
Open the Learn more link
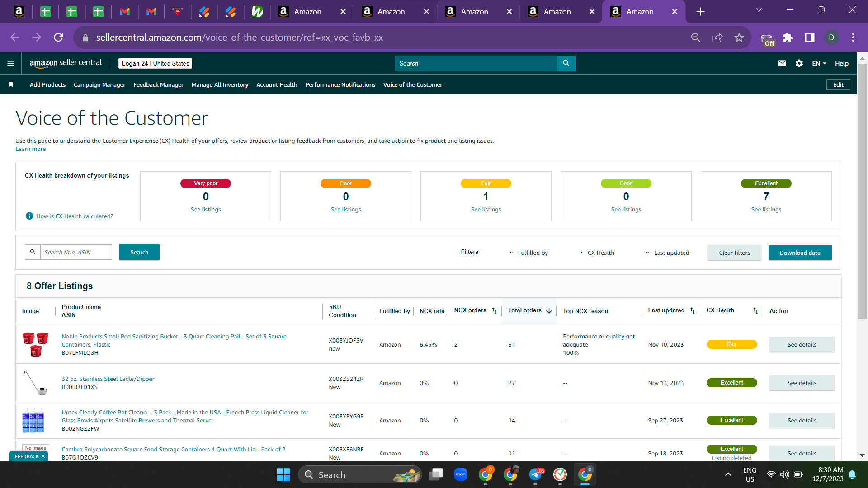tap(30, 149)
